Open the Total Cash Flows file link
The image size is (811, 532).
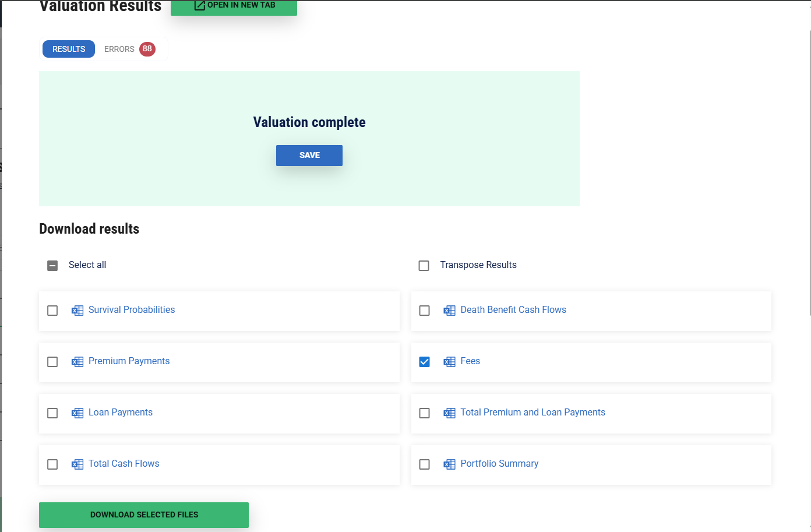(x=124, y=464)
